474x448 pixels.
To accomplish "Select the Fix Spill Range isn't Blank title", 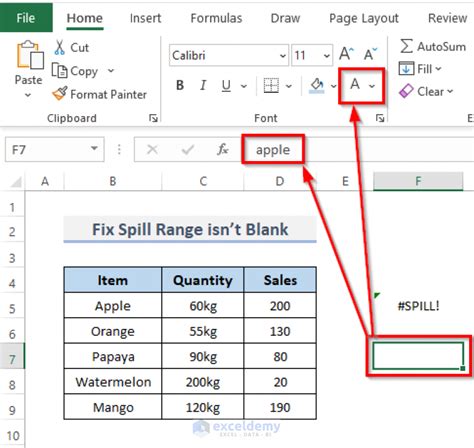I will click(x=190, y=229).
